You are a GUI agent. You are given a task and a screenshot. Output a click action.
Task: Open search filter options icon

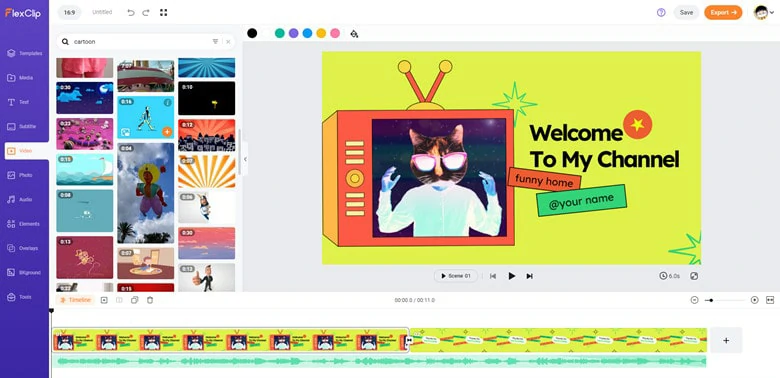pyautogui.click(x=215, y=42)
